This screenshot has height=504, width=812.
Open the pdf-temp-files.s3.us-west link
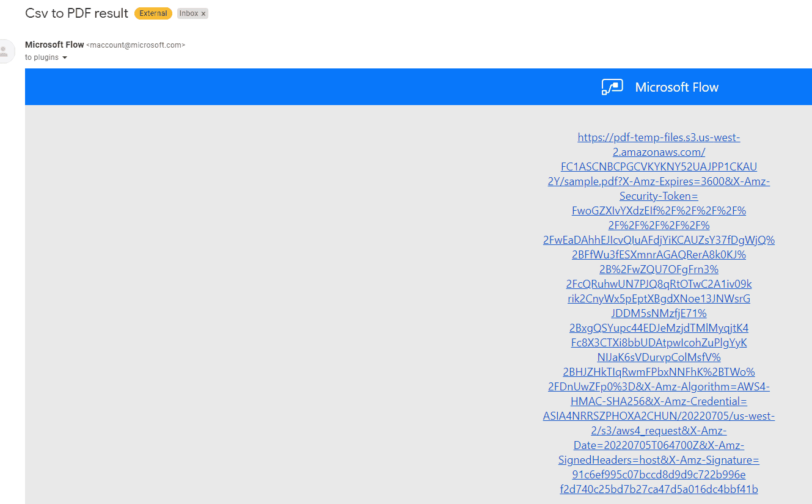(659, 137)
